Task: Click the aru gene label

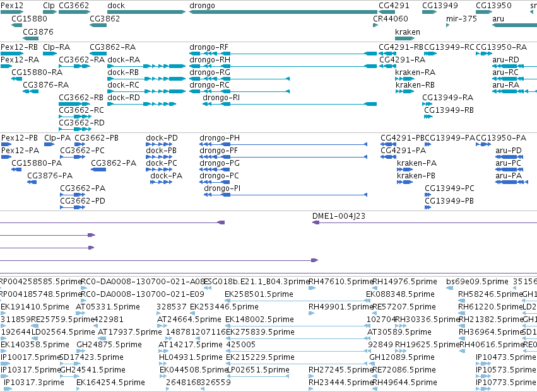Action: [498, 19]
